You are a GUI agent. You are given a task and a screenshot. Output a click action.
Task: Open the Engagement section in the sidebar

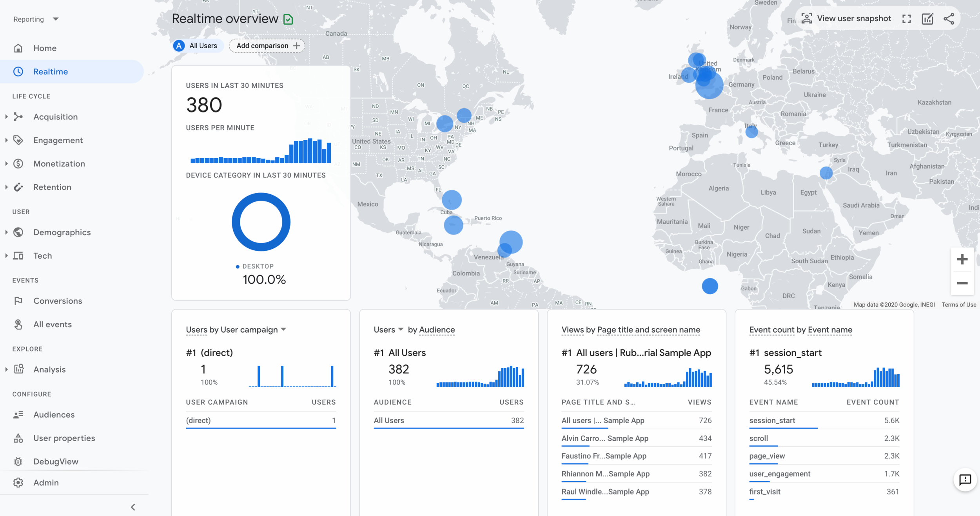click(x=58, y=140)
